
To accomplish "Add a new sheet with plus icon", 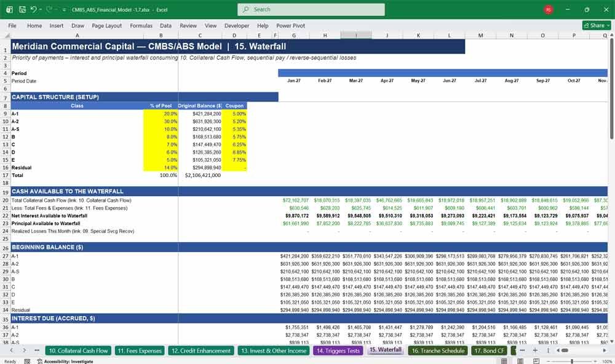I will 535,350.
